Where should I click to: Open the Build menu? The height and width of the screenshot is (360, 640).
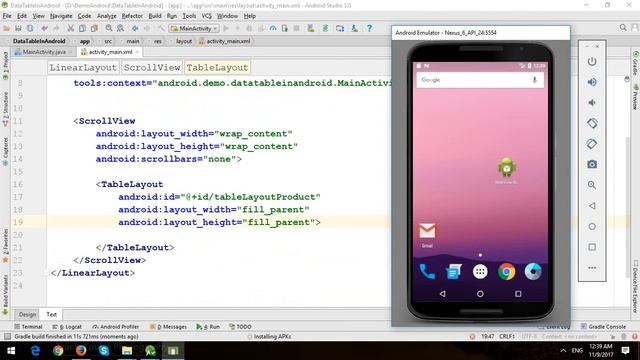coord(155,16)
